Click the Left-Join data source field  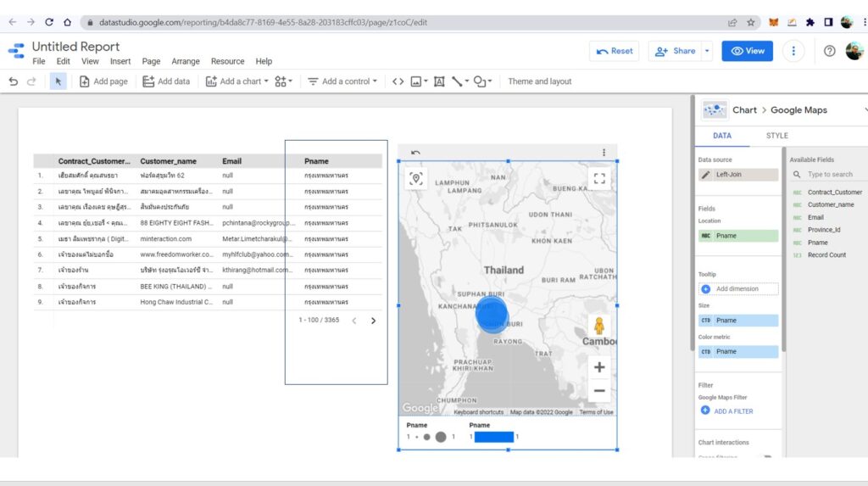738,175
